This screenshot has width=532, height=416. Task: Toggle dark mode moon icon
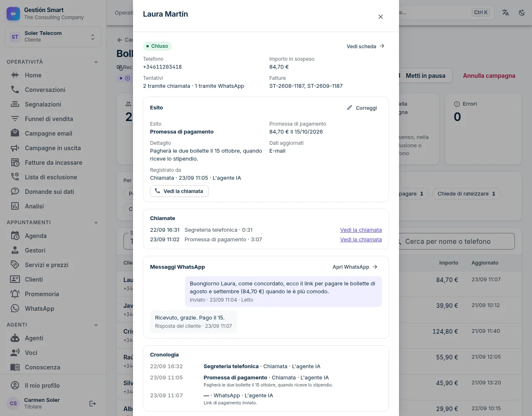[x=522, y=12]
